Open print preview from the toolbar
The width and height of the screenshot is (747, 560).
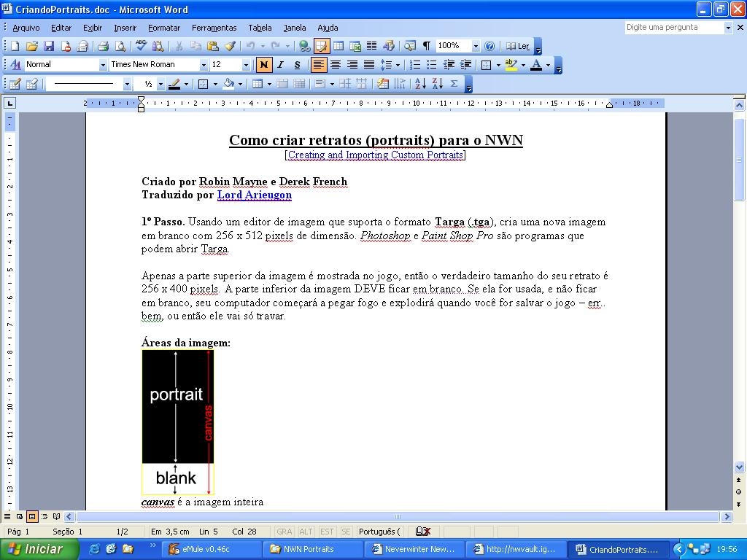[120, 46]
